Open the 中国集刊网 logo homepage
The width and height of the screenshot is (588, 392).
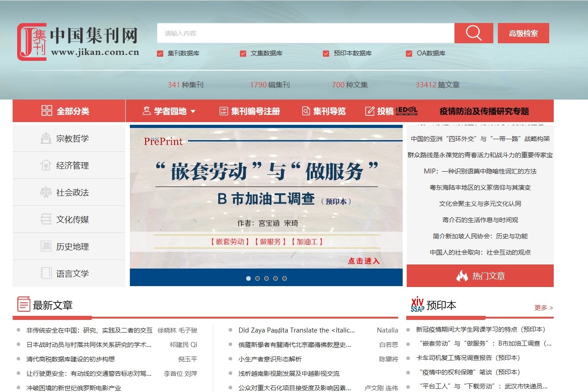pyautogui.click(x=78, y=42)
